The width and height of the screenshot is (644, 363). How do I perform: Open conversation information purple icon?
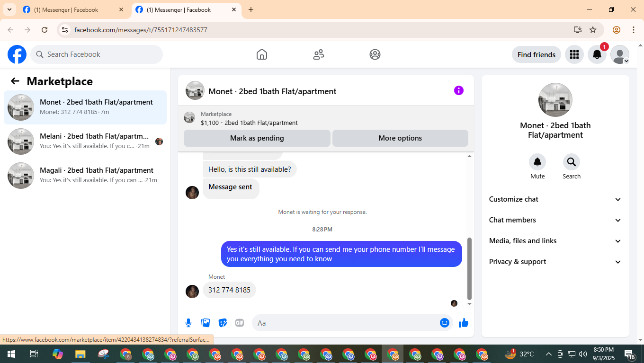tap(459, 90)
